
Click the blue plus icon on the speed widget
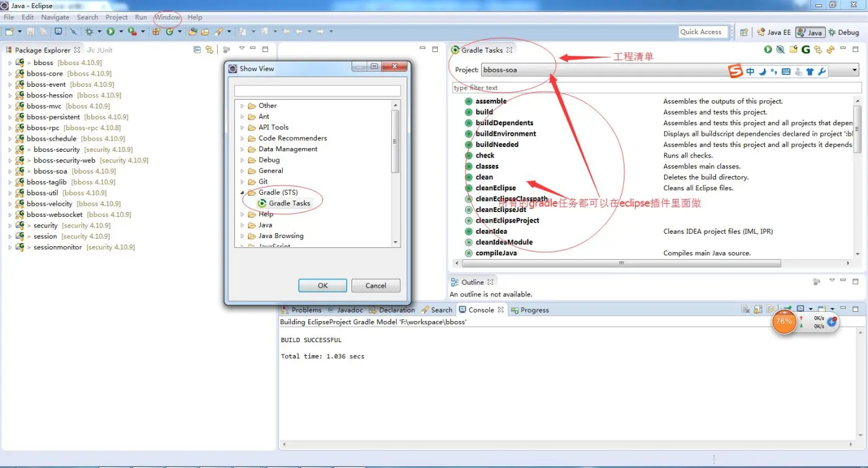pyautogui.click(x=832, y=322)
